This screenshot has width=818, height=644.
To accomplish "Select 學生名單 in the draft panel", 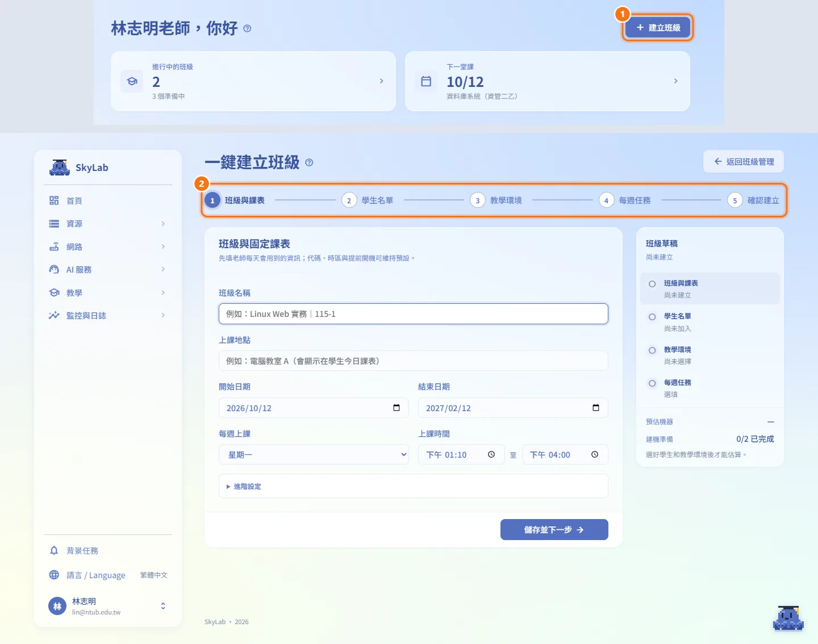I will [x=710, y=322].
